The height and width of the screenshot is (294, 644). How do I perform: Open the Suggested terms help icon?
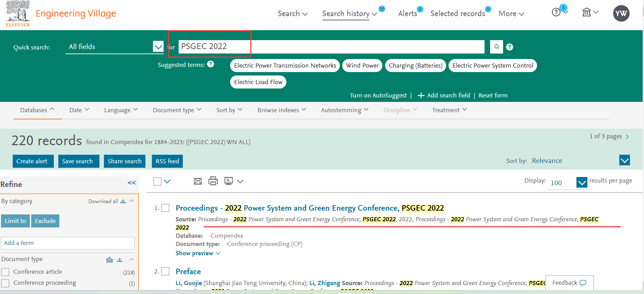[211, 64]
